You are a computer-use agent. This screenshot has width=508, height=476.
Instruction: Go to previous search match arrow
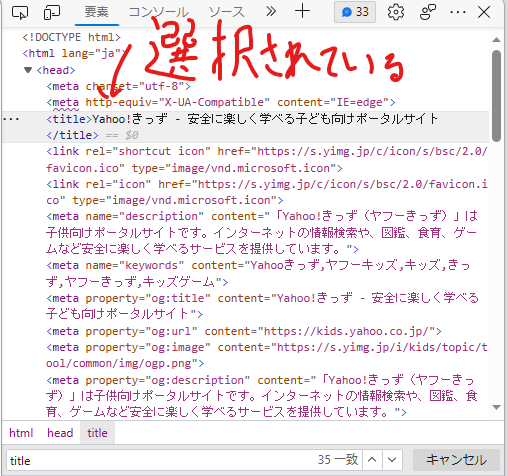coord(372,460)
